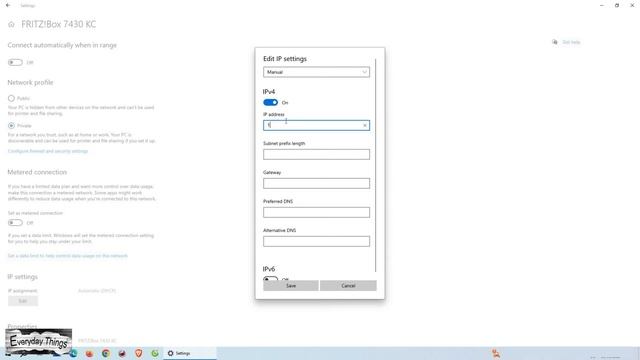Turn off the IPv4 toggle
640x360 pixels.
point(270,102)
